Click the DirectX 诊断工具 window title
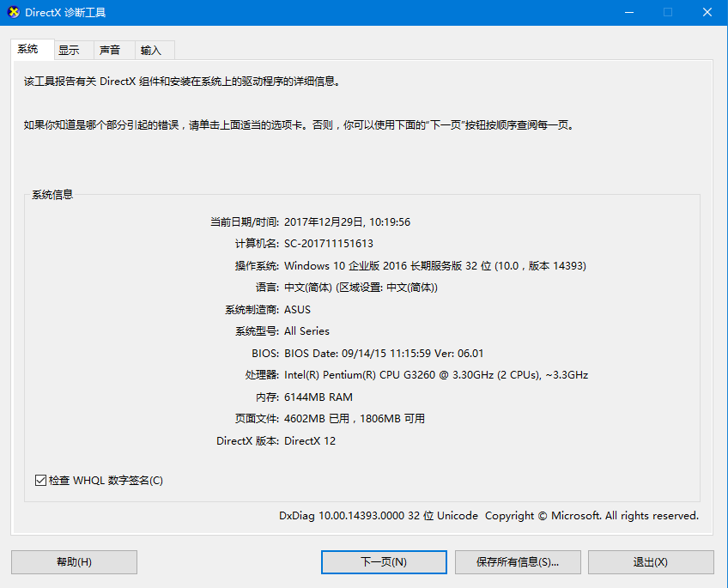This screenshot has width=728, height=588. [x=65, y=13]
